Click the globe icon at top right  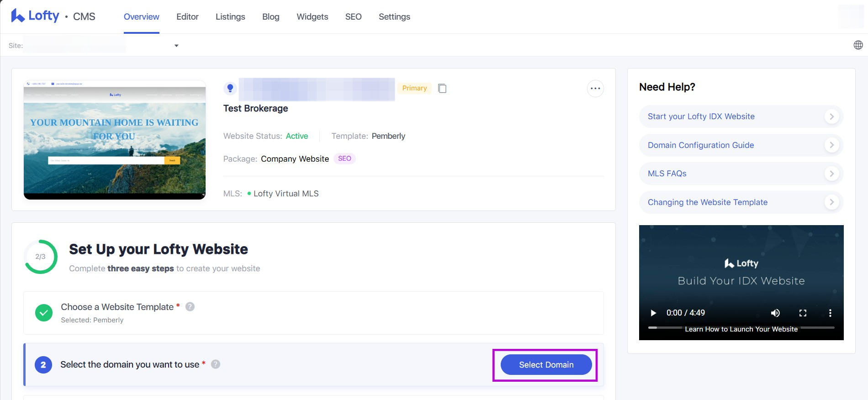(x=858, y=45)
